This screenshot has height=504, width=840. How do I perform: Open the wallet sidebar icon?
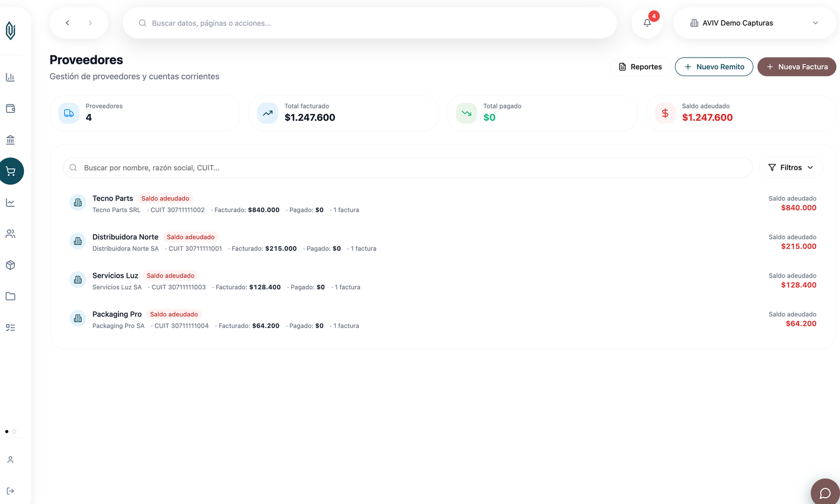[10, 108]
